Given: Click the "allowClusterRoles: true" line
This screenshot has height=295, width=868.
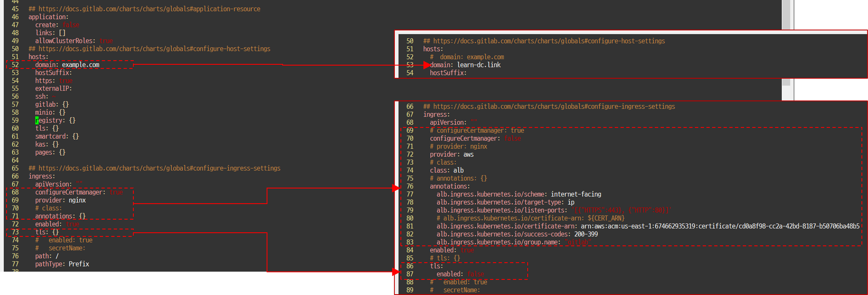Looking at the screenshot, I should [74, 41].
